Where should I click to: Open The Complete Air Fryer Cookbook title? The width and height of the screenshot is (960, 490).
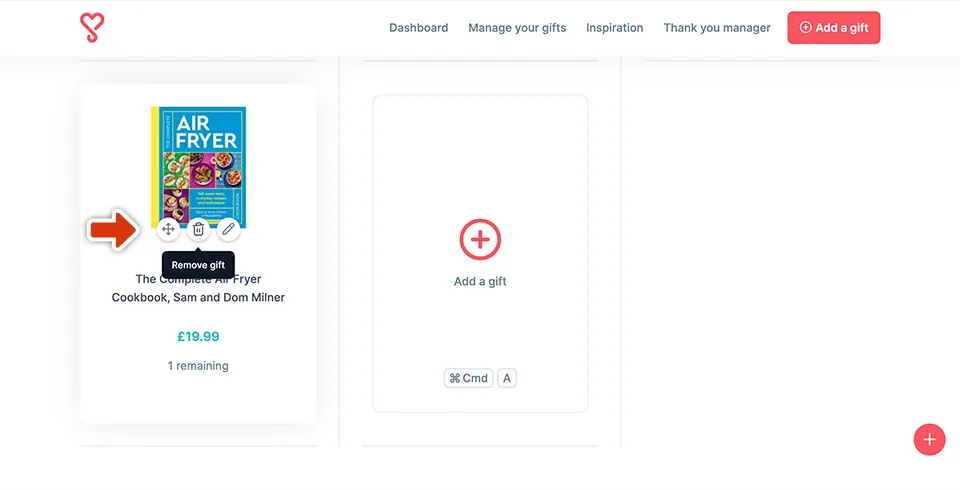coord(198,288)
